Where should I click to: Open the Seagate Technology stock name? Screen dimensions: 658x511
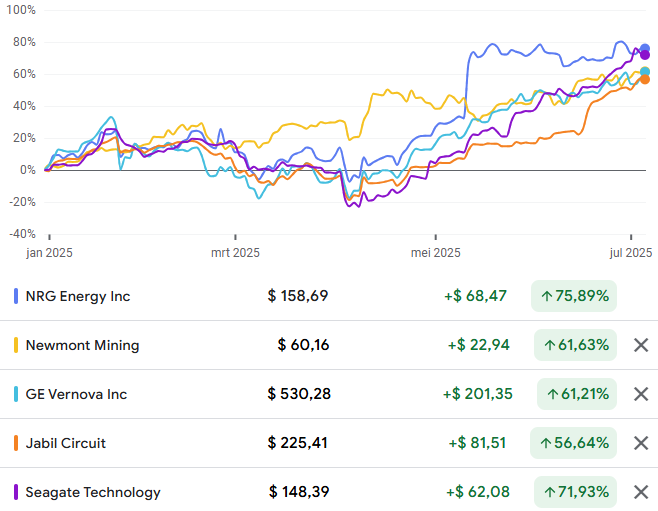93,493
